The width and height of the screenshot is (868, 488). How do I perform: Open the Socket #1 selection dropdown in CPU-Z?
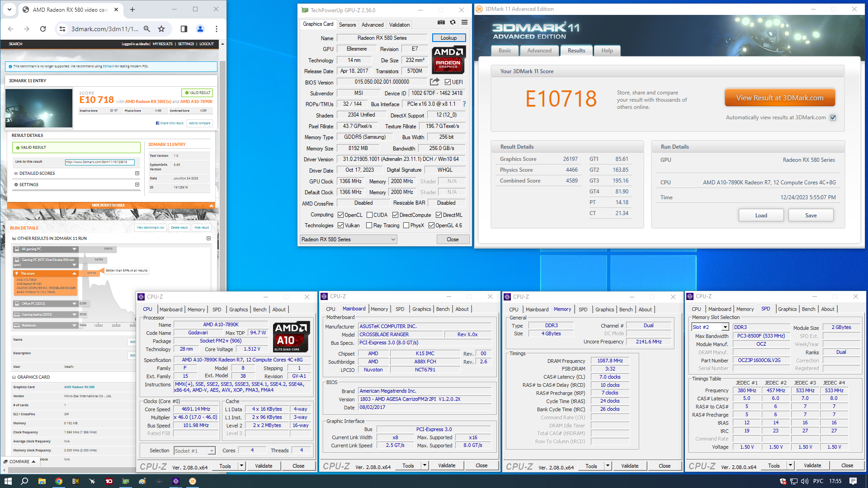pyautogui.click(x=194, y=451)
